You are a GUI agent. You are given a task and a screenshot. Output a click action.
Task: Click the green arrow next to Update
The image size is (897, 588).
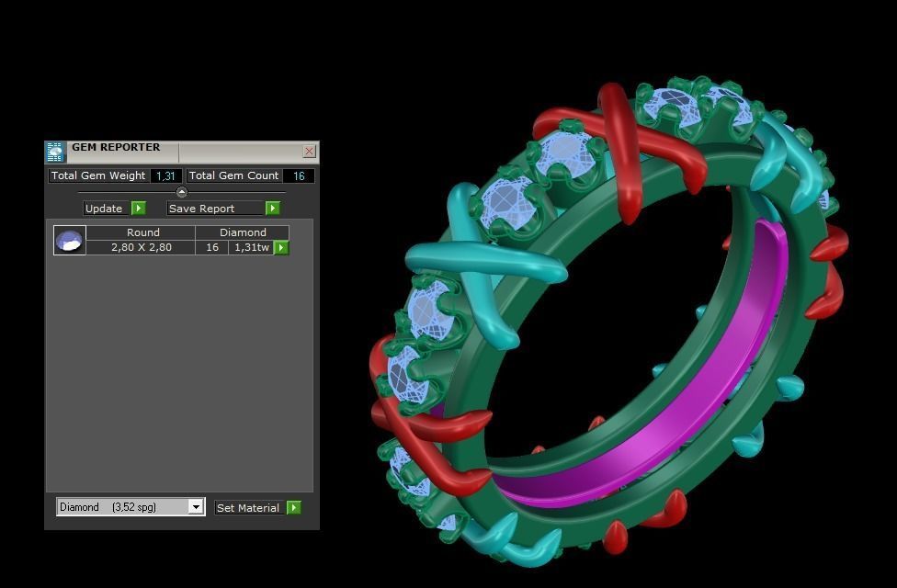[x=139, y=209]
